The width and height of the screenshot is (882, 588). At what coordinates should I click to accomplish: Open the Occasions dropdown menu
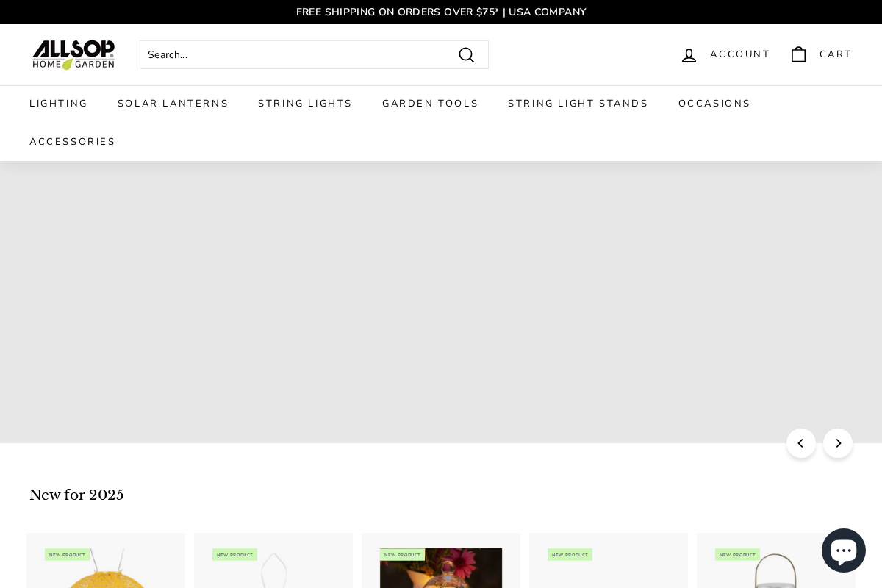click(714, 104)
